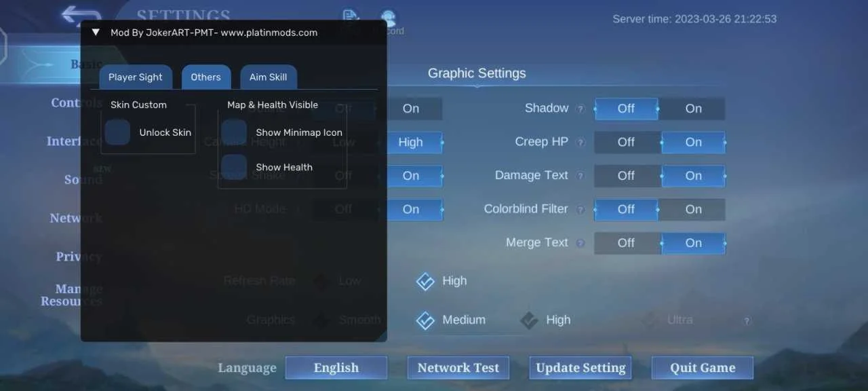Click the Skin Custom group label
This screenshot has height=391, width=868.
click(138, 105)
